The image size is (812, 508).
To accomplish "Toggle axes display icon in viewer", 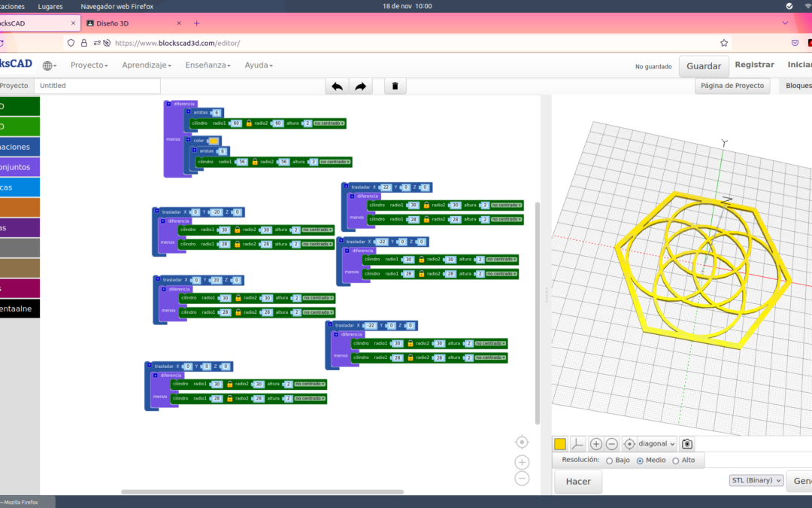I will point(577,444).
